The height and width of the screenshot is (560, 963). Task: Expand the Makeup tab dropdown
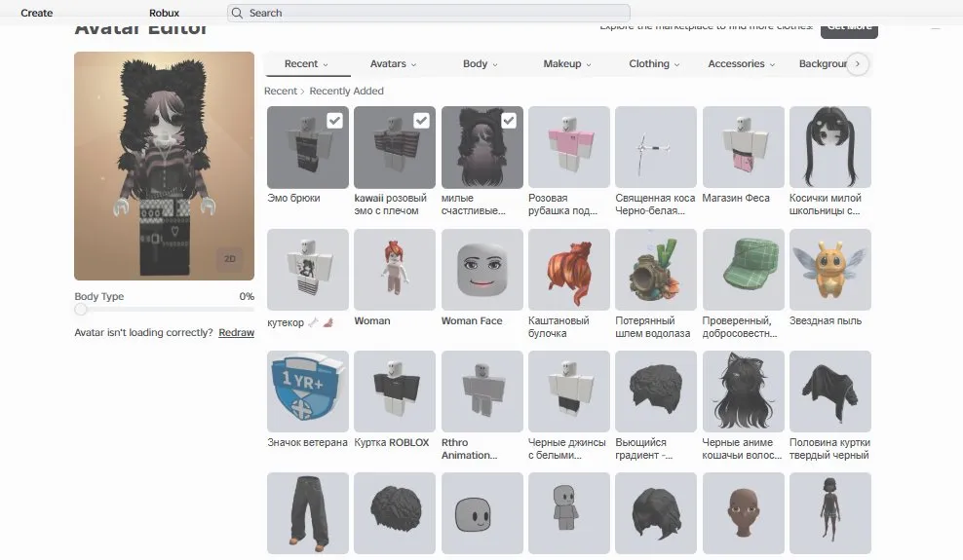[567, 63]
